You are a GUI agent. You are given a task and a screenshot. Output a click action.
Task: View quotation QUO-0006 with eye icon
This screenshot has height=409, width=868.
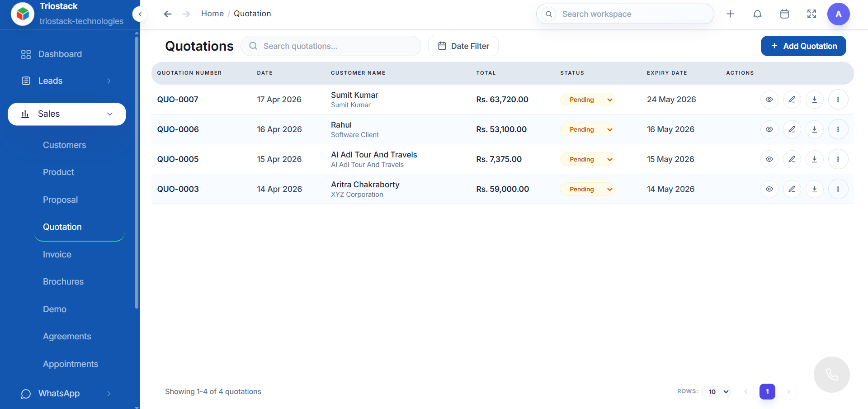[769, 129]
